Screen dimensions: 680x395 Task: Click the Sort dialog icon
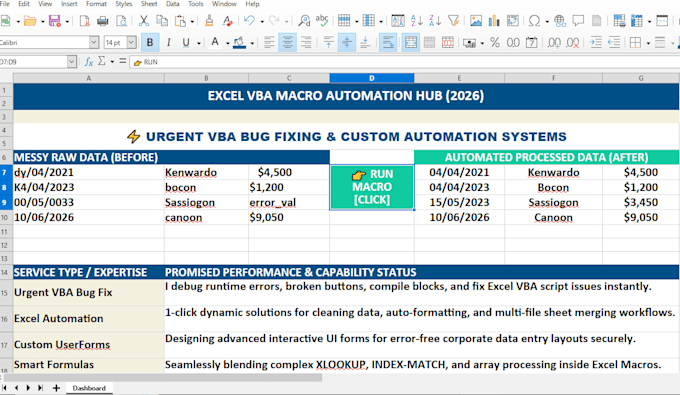(398, 20)
